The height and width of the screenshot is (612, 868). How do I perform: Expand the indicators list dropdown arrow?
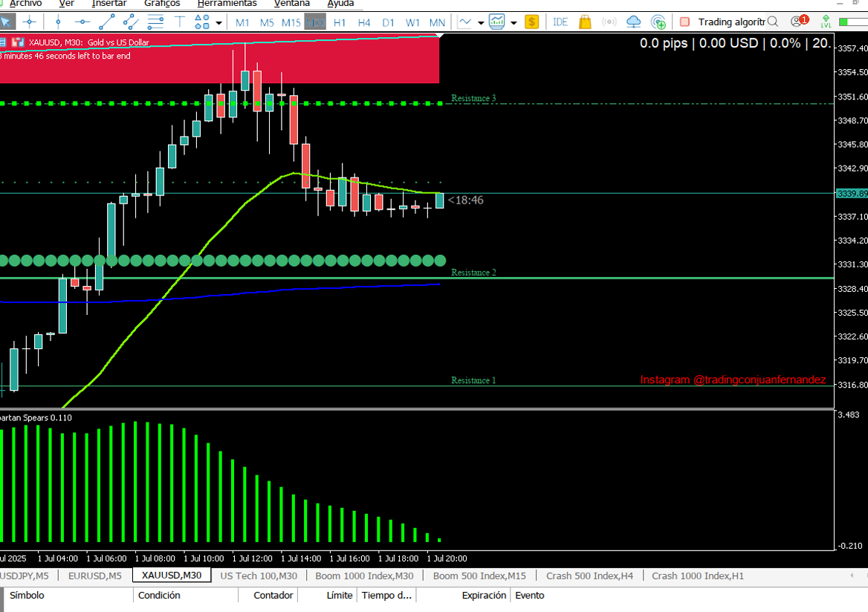[514, 22]
